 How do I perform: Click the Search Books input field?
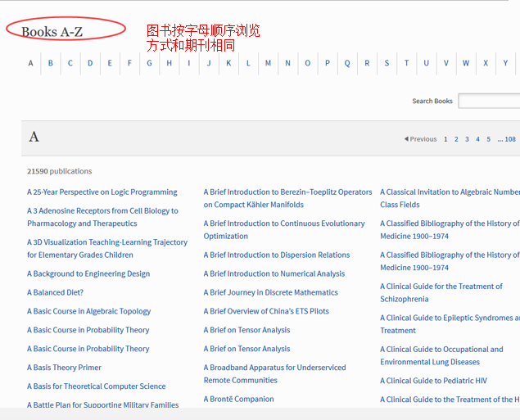489,101
